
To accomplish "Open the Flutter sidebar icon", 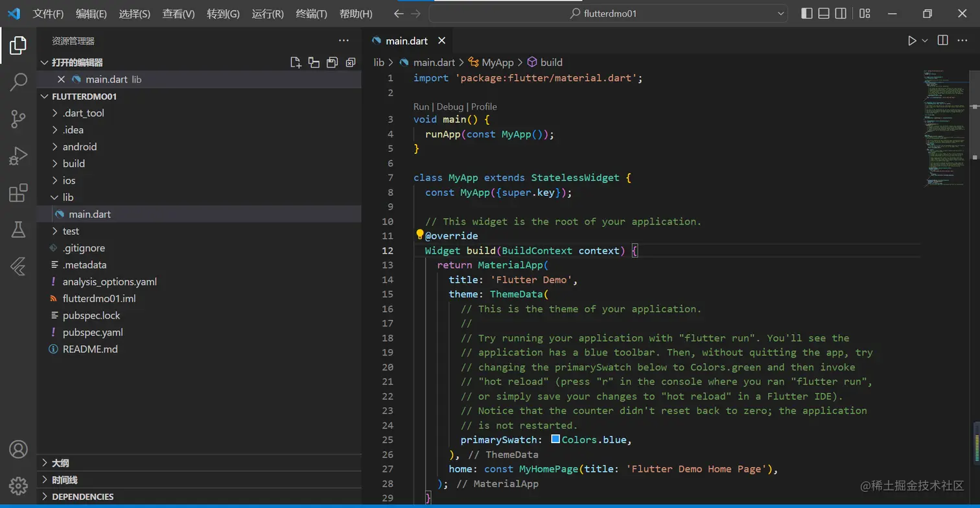I will click(x=18, y=266).
